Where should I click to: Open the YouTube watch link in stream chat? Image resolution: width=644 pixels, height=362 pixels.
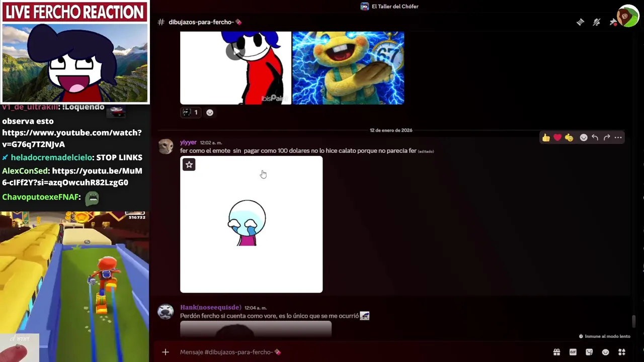pyautogui.click(x=72, y=138)
